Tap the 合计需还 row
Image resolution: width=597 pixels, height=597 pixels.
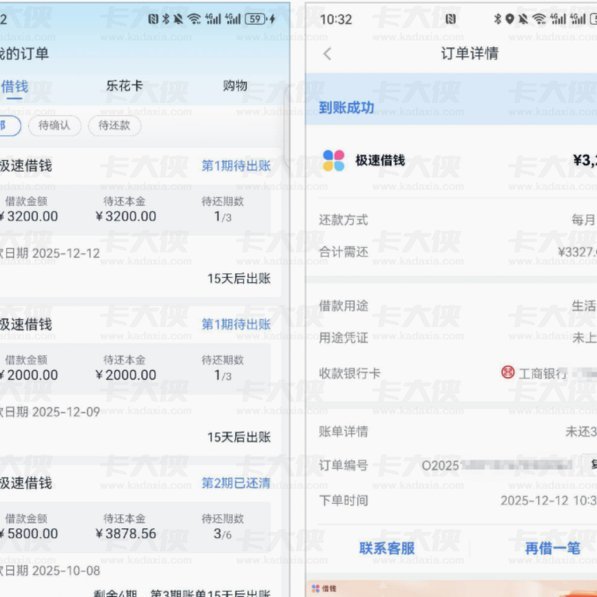tap(458, 252)
